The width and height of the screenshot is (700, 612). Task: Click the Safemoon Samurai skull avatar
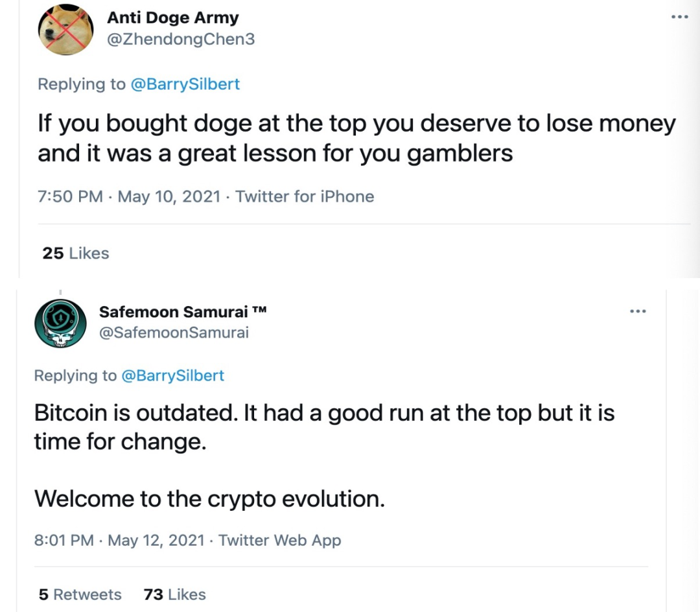coord(60,324)
